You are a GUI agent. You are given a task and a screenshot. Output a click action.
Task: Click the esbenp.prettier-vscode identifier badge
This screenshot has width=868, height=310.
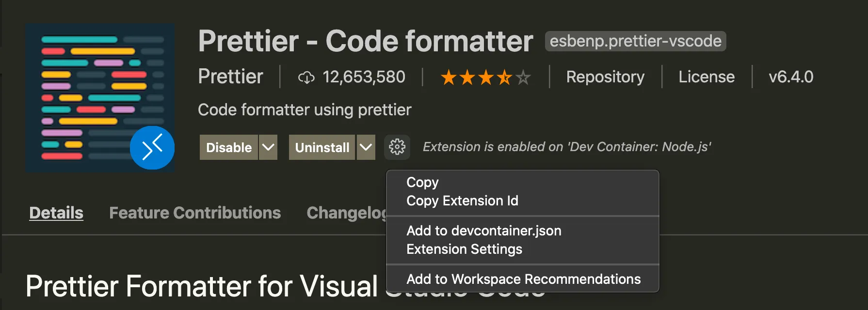tap(635, 41)
